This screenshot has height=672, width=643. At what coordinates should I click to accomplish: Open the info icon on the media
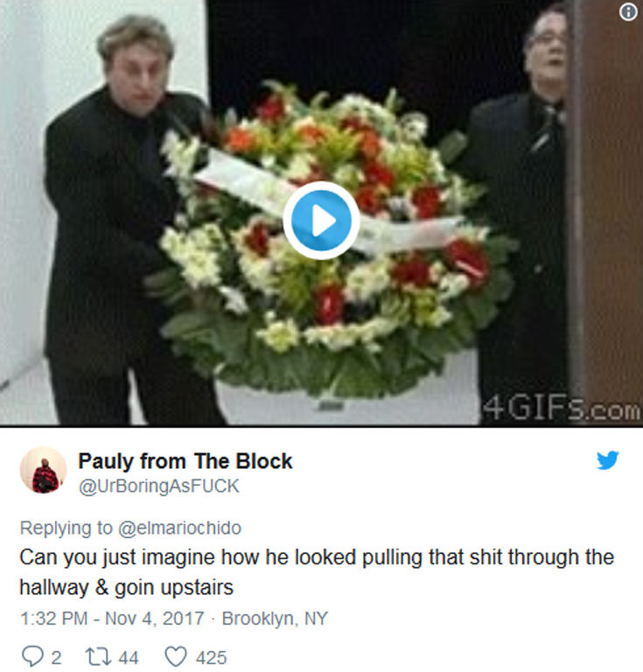(628, 11)
